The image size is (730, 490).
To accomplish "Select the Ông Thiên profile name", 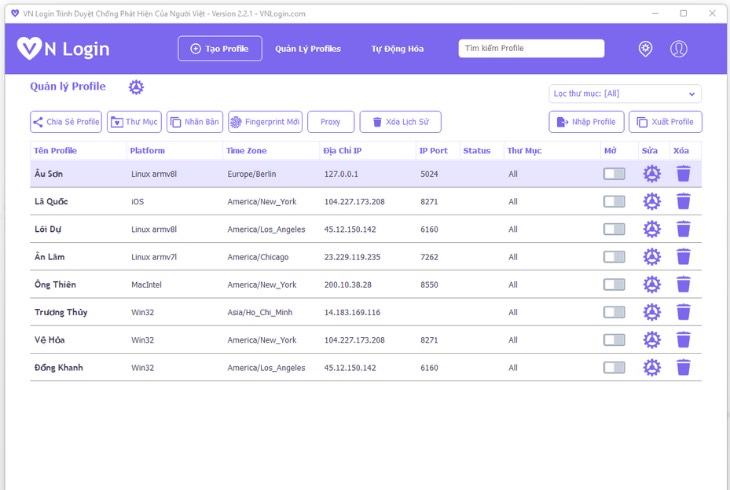I will (x=55, y=285).
